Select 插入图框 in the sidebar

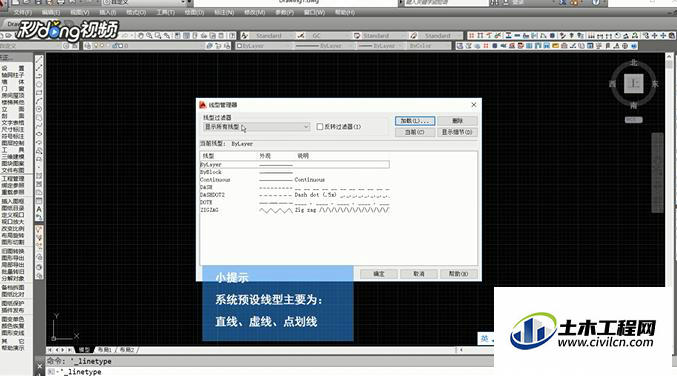coord(13,201)
